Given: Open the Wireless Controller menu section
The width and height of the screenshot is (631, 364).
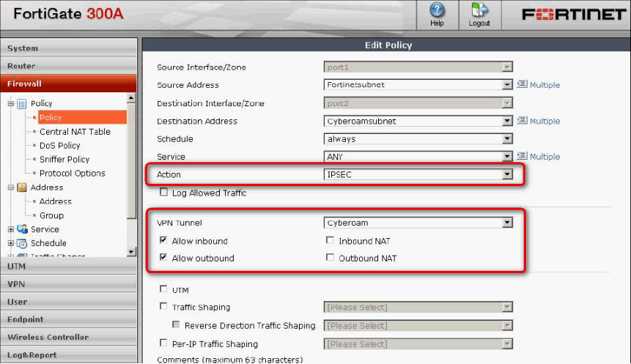Looking at the screenshot, I should click(68, 337).
